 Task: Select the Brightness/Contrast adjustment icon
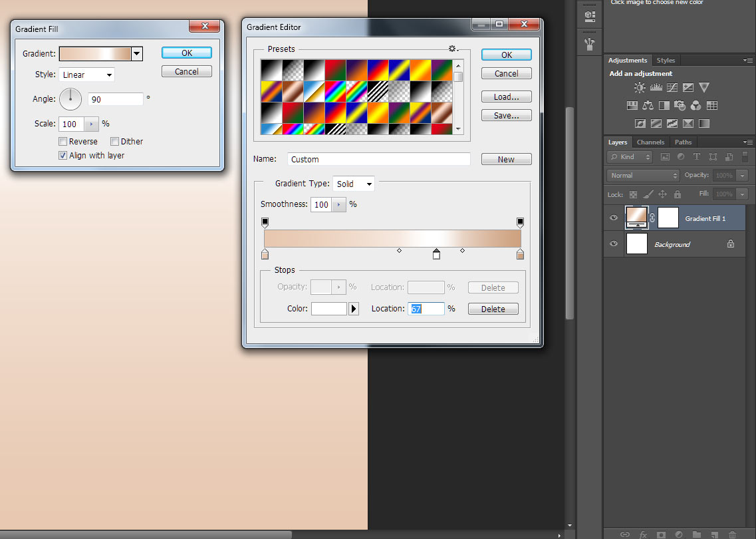[640, 87]
